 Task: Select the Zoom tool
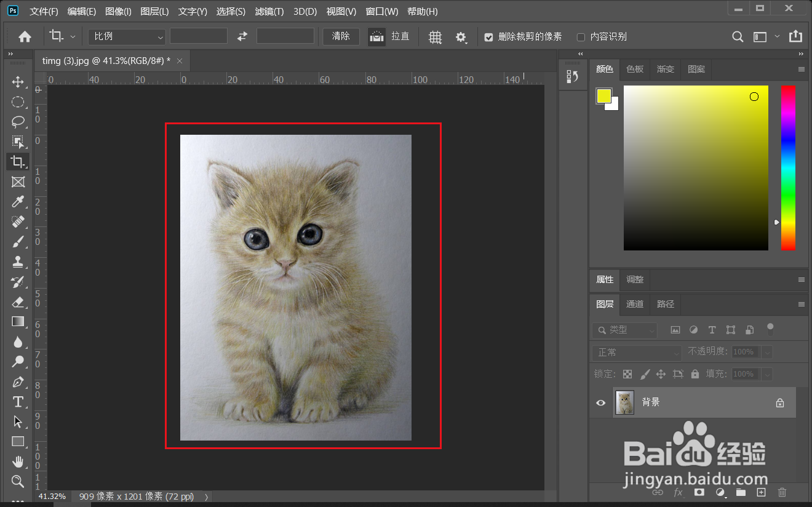18,481
